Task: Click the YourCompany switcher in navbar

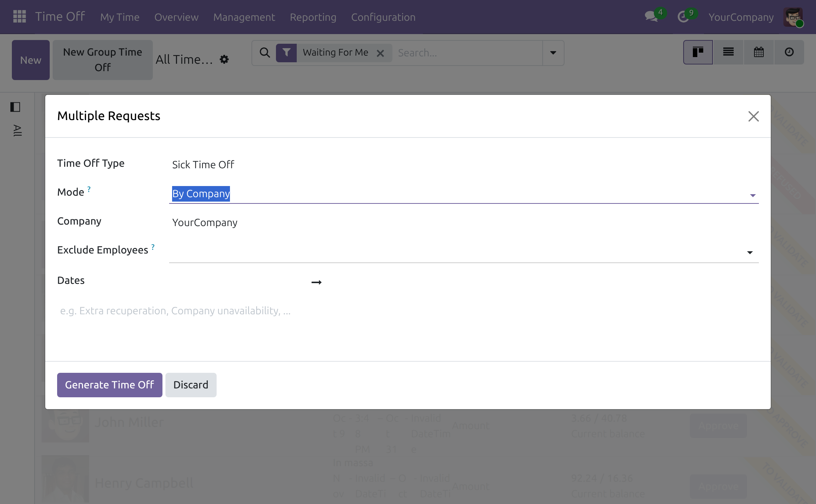Action: click(741, 17)
